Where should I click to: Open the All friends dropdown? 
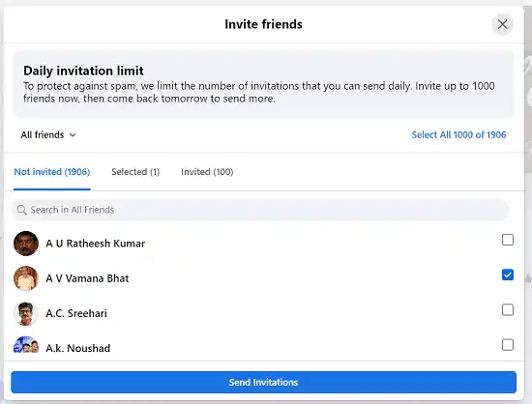(x=48, y=135)
